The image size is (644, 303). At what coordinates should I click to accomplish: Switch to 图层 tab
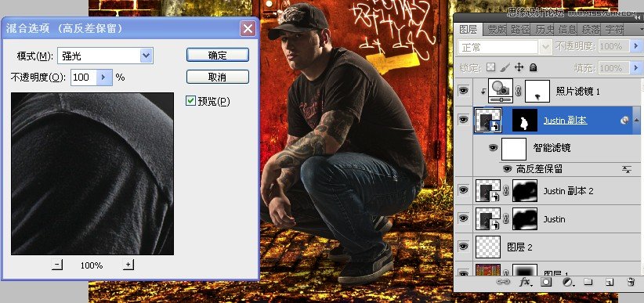point(469,30)
